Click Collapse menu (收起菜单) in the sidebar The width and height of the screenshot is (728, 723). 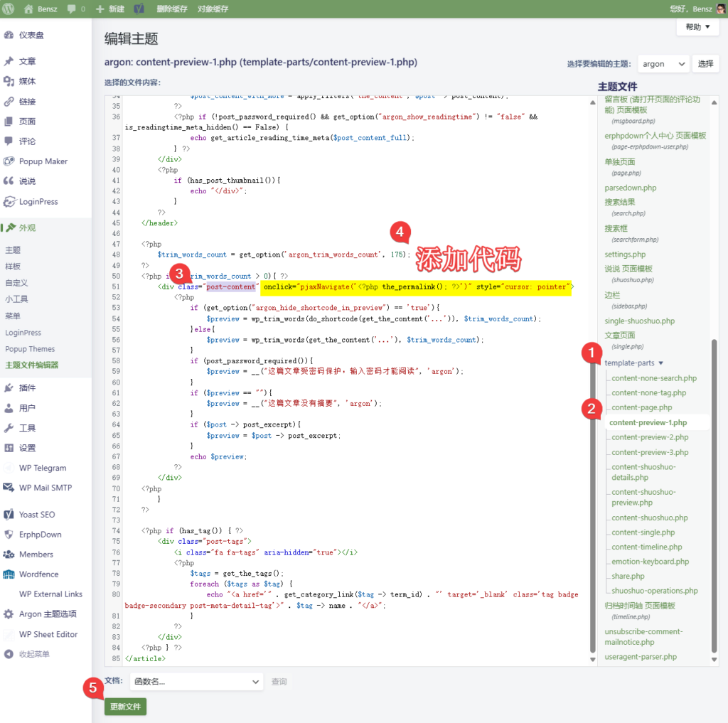(x=34, y=654)
